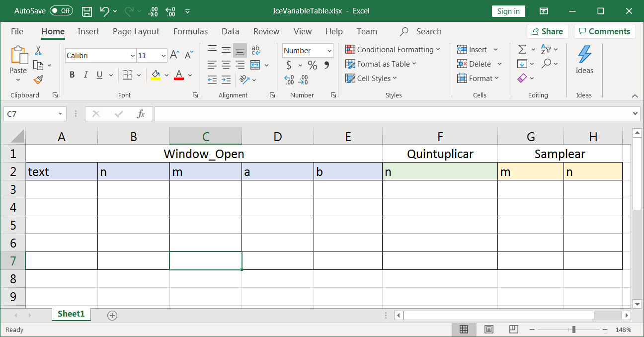Click the Find & Select magnifier icon
Screen dimensions: 644x337
point(546,64)
